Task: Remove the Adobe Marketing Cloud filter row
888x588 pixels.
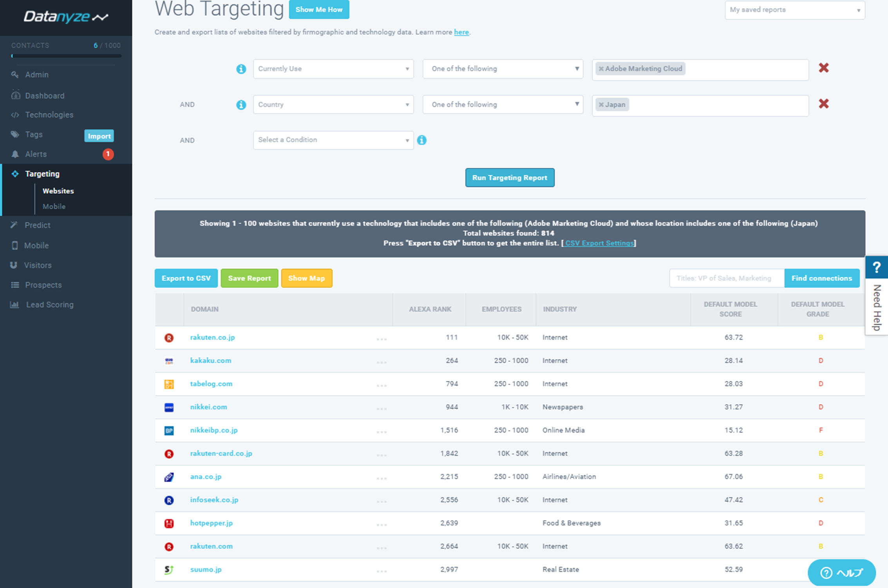Action: point(823,68)
